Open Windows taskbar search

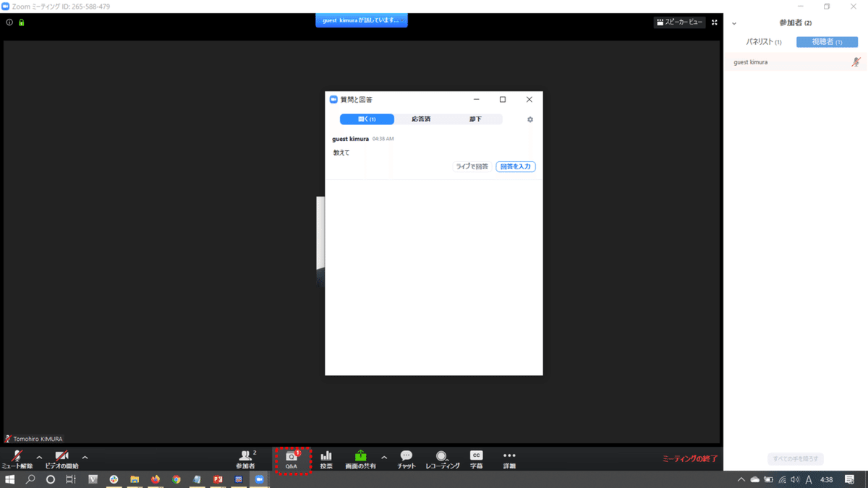tap(30, 479)
